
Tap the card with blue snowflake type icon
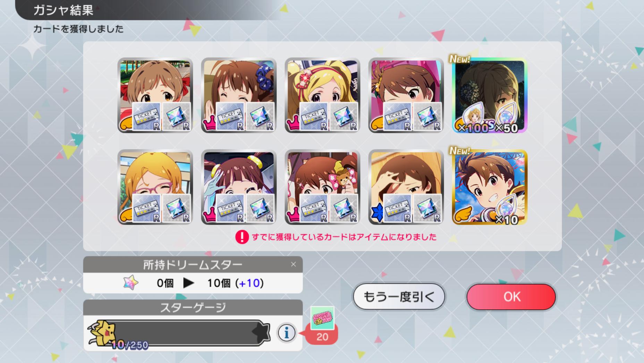tap(406, 187)
